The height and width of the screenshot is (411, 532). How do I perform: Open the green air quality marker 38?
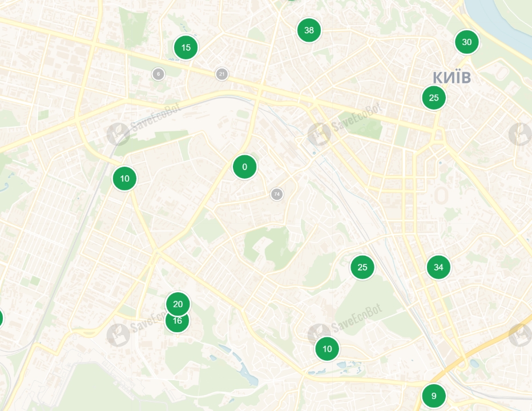(309, 30)
